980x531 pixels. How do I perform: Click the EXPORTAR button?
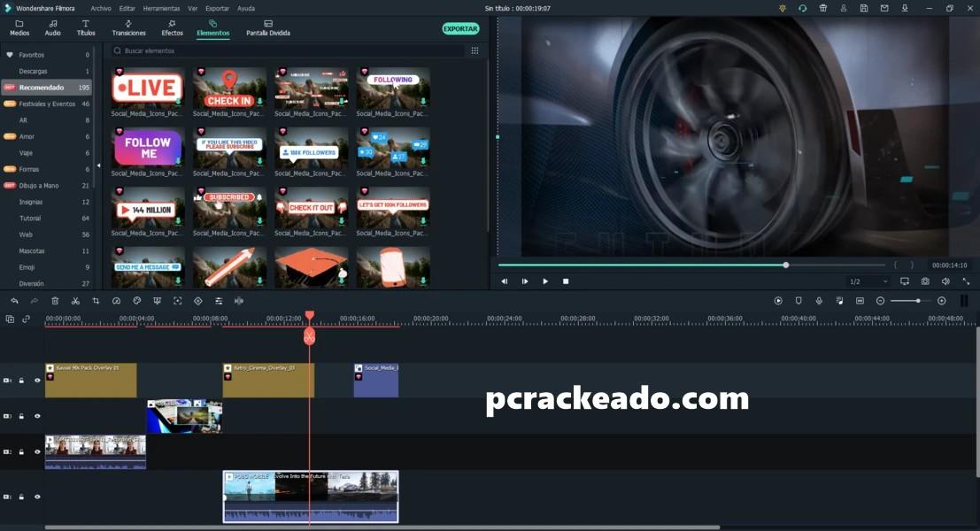pos(460,28)
